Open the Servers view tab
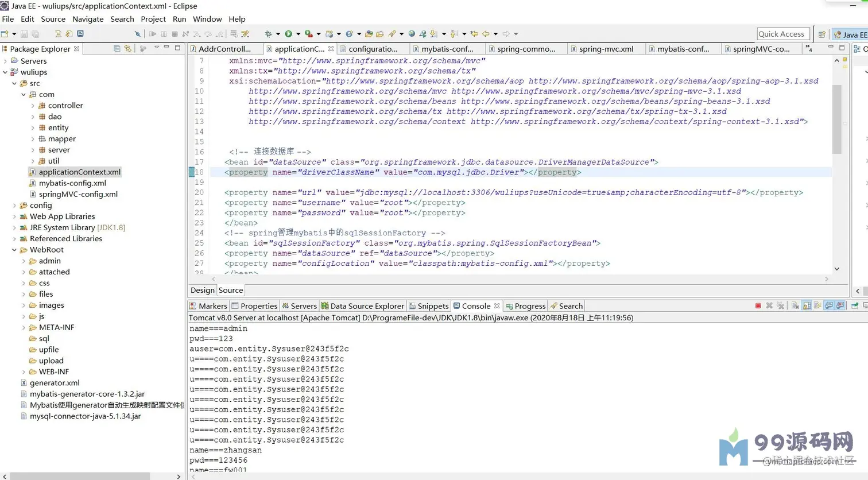 299,306
